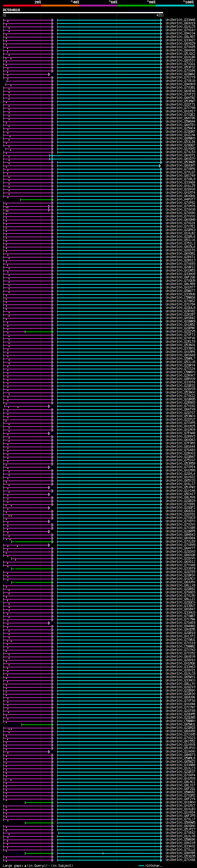Select hit UniRef100_Q10LC5

180,26
